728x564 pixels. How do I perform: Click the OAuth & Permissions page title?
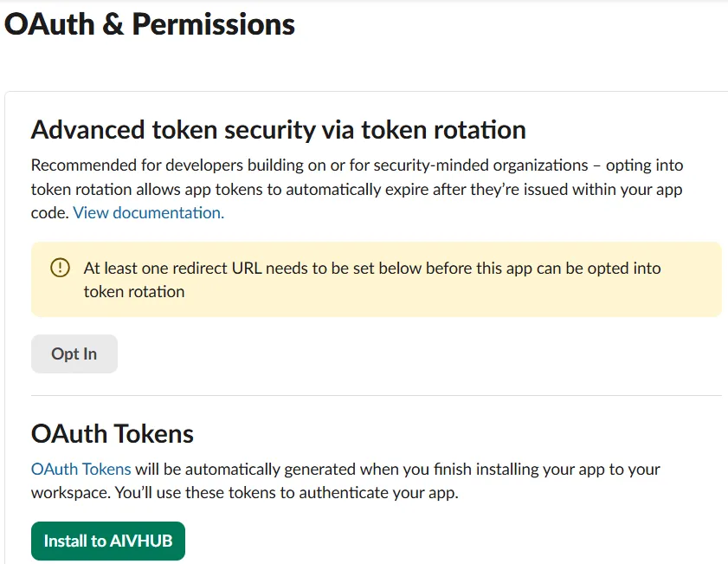150,24
